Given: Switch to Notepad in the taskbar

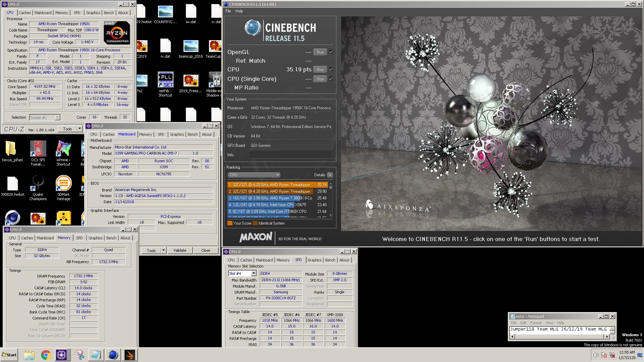Looking at the screenshot, I should (96, 355).
